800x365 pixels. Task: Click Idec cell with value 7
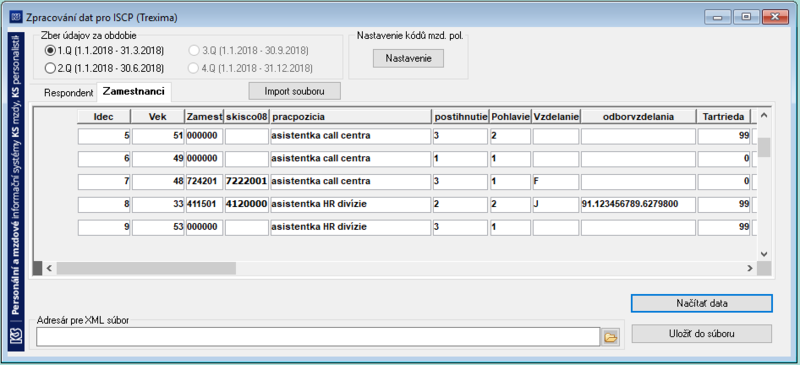[x=104, y=181]
